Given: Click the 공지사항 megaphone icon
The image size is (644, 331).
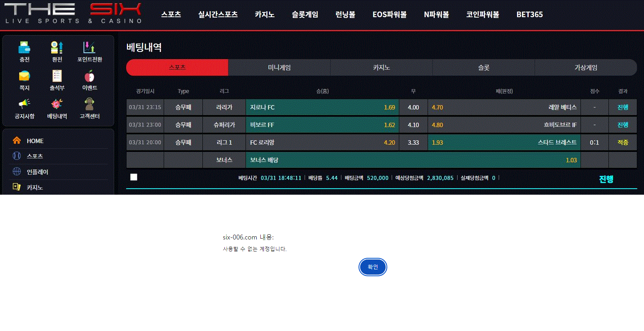Looking at the screenshot, I should coord(24,105).
